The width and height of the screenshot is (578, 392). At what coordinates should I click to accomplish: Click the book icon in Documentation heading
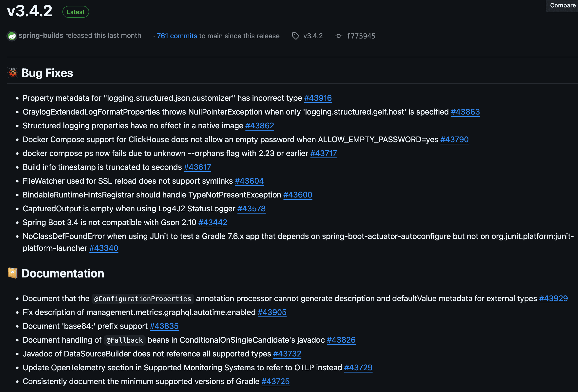tap(13, 273)
